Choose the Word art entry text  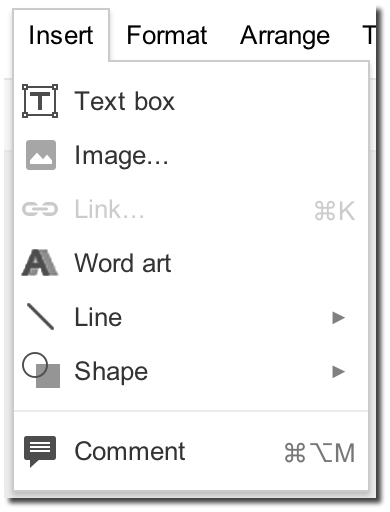click(123, 263)
